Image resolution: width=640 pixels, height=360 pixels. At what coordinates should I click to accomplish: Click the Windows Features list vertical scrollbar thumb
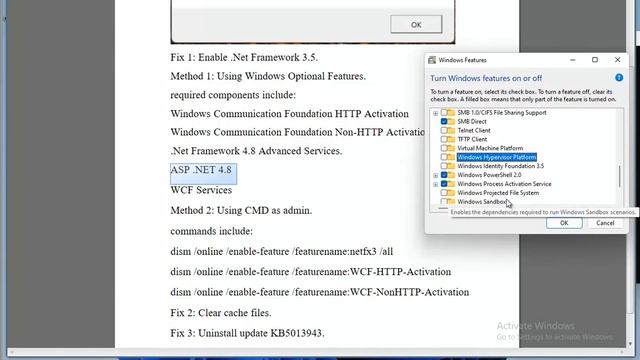pos(620,177)
